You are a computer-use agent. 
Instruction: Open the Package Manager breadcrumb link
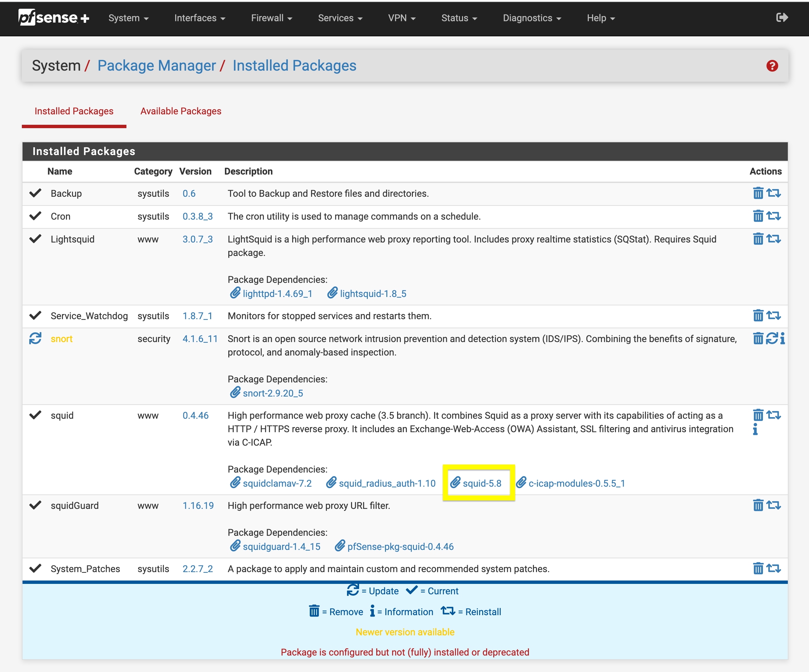[156, 66]
